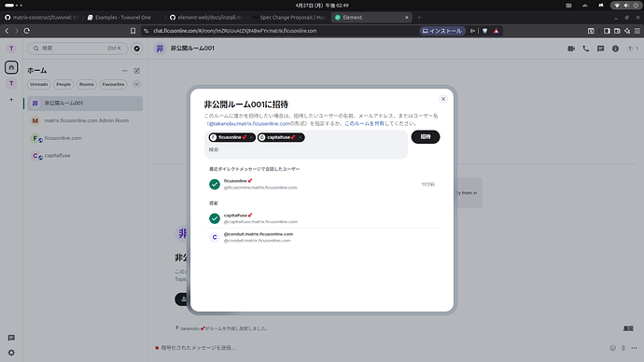Open a new browser tab

tap(419, 18)
